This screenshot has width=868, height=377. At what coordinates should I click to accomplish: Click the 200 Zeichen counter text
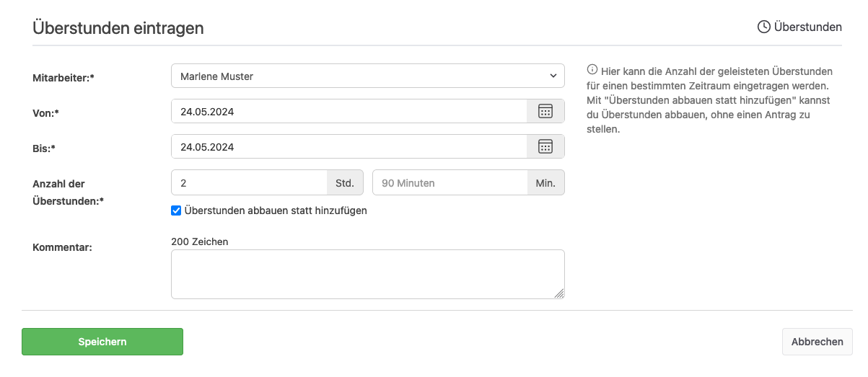click(200, 241)
